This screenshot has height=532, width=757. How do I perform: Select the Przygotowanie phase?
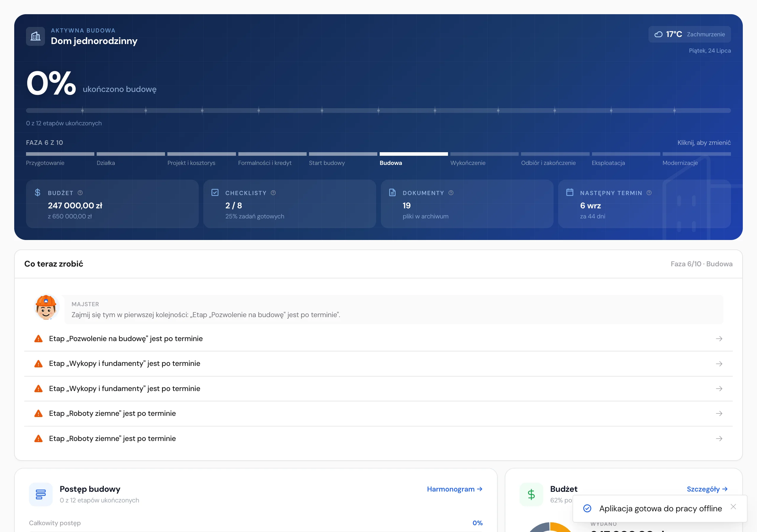[60, 160]
